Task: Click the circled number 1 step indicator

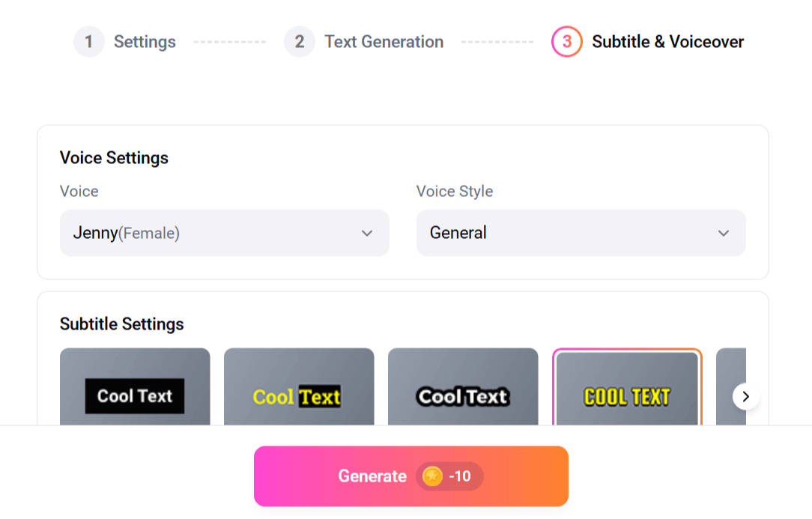Action: click(x=88, y=42)
